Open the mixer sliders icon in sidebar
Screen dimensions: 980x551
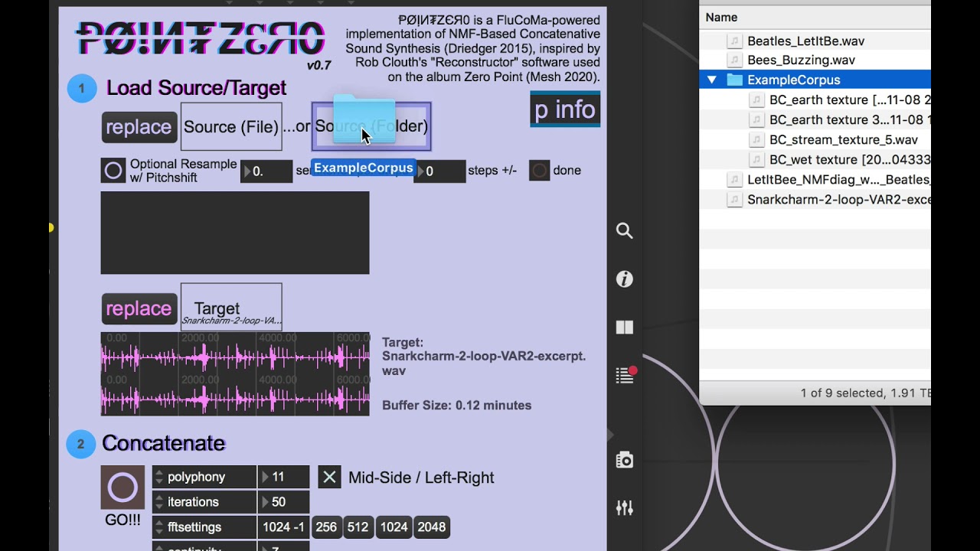(625, 507)
